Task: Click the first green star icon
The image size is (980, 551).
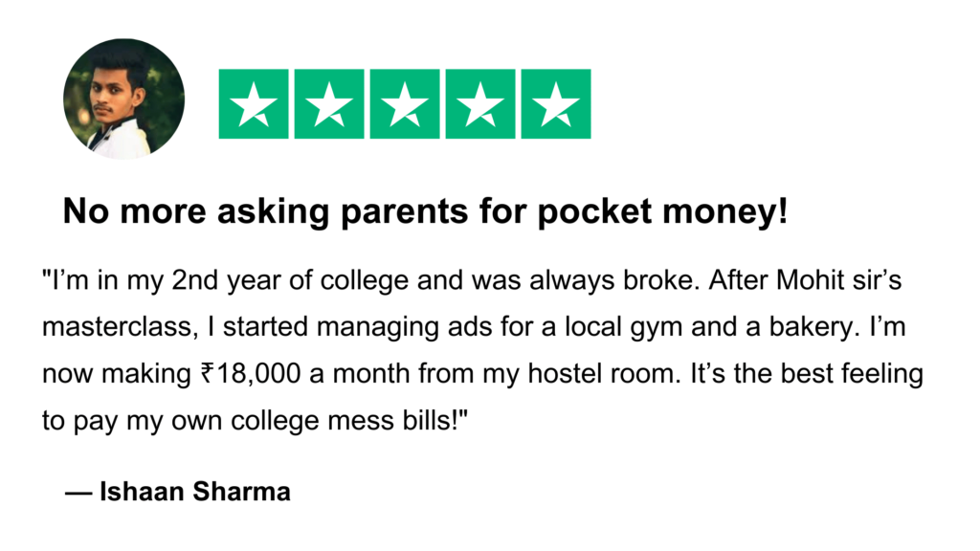Action: point(254,104)
